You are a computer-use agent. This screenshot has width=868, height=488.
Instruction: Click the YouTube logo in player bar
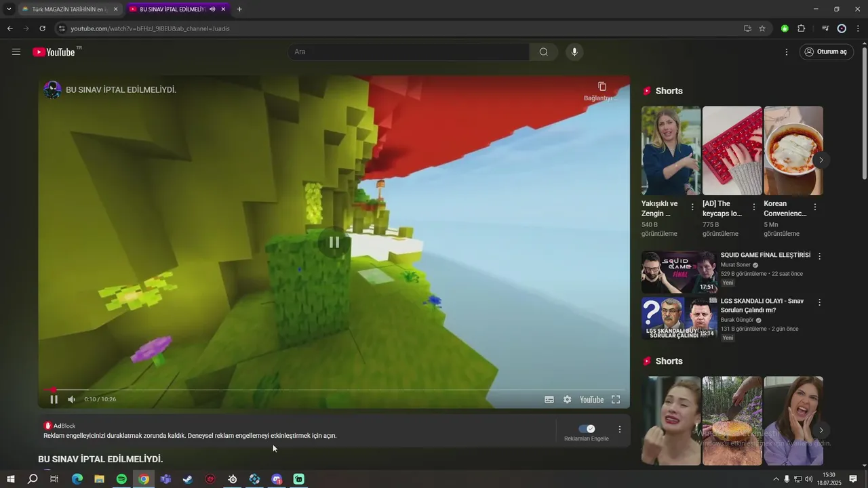[x=592, y=399]
